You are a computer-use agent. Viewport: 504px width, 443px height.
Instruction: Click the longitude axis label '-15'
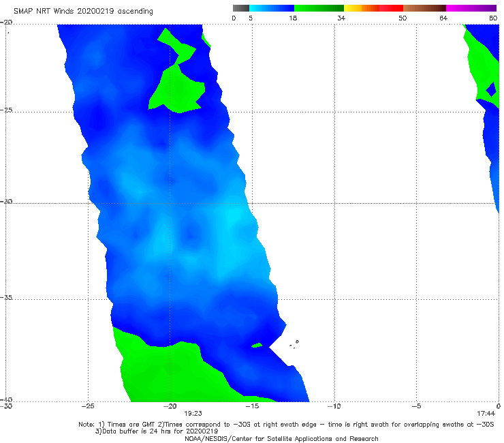point(252,406)
